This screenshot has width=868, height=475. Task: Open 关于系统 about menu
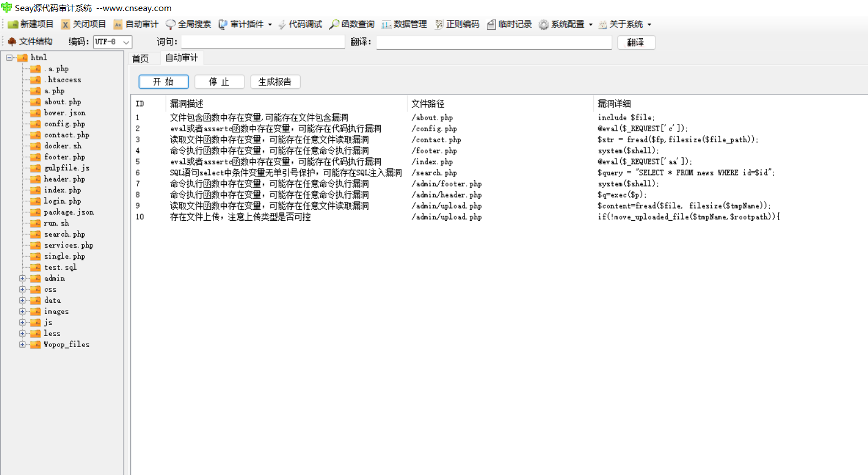click(621, 24)
